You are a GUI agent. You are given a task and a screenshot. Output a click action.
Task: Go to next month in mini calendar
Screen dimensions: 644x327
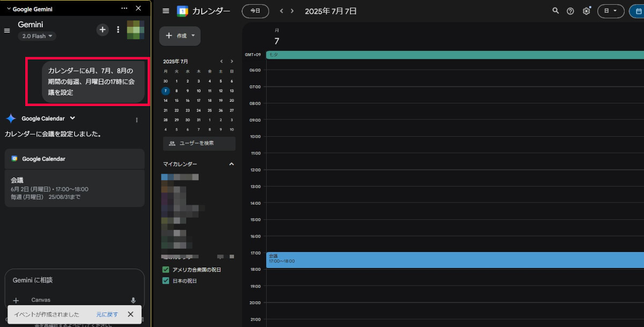click(231, 61)
